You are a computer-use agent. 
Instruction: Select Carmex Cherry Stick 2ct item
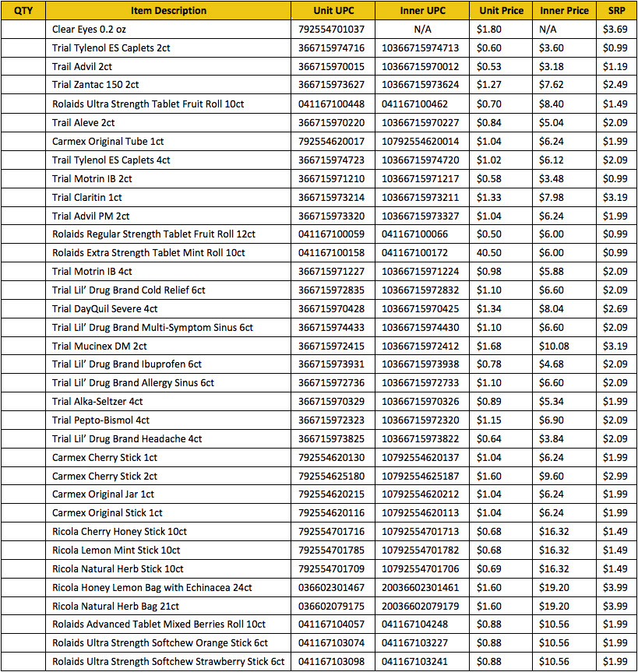[x=104, y=477]
